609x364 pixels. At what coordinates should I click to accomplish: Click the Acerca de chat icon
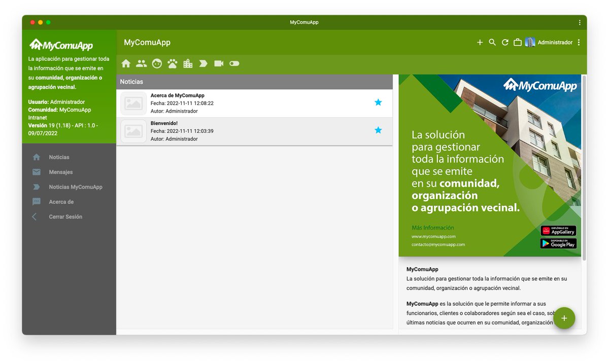[36, 202]
